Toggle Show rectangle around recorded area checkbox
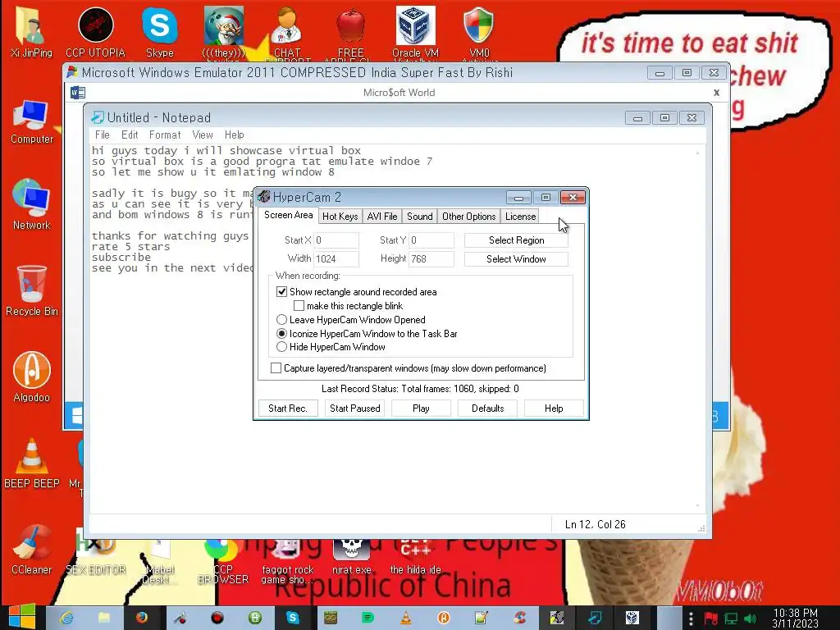840x630 pixels. (281, 292)
